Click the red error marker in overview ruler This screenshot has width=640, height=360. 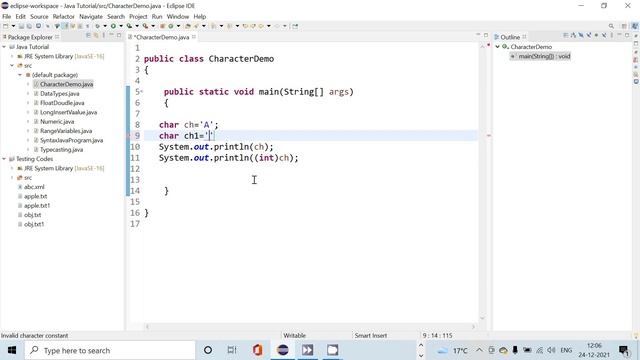pos(489,136)
